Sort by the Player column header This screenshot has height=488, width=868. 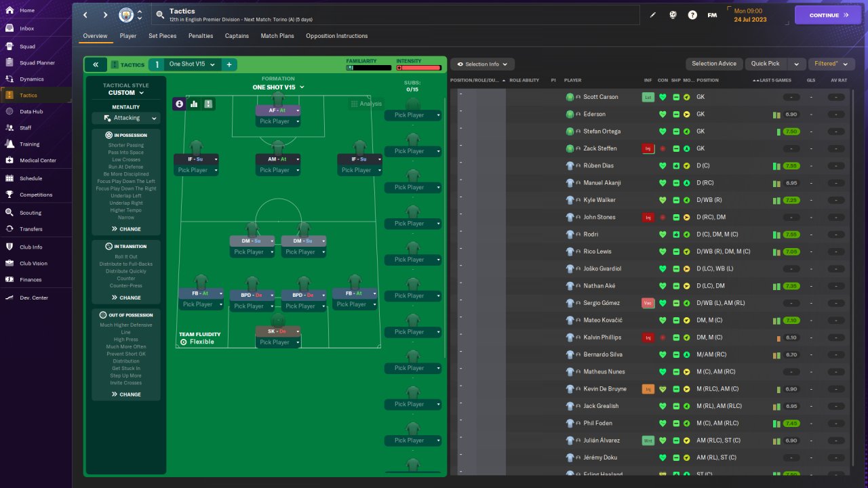[x=572, y=80]
